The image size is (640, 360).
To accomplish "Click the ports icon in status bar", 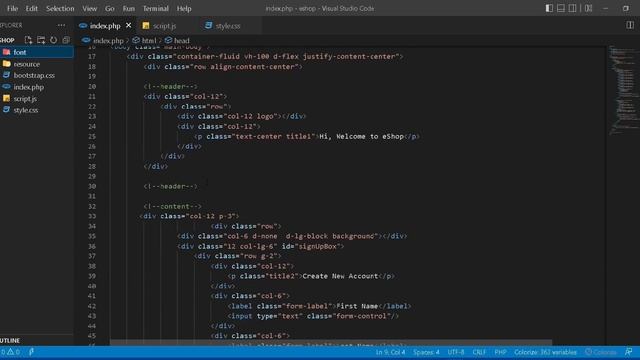I will 31,352.
